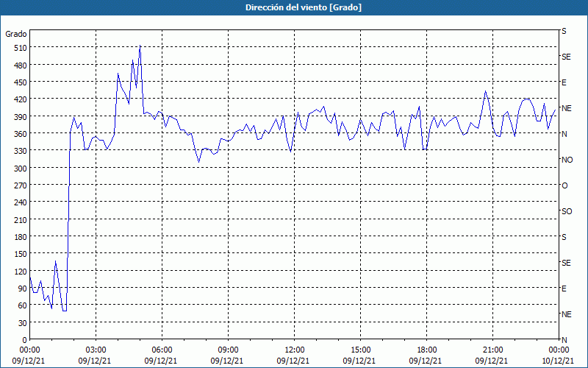Click the 450 y-axis tick label
Image resolution: width=588 pixels, height=368 pixels.
click(21, 82)
